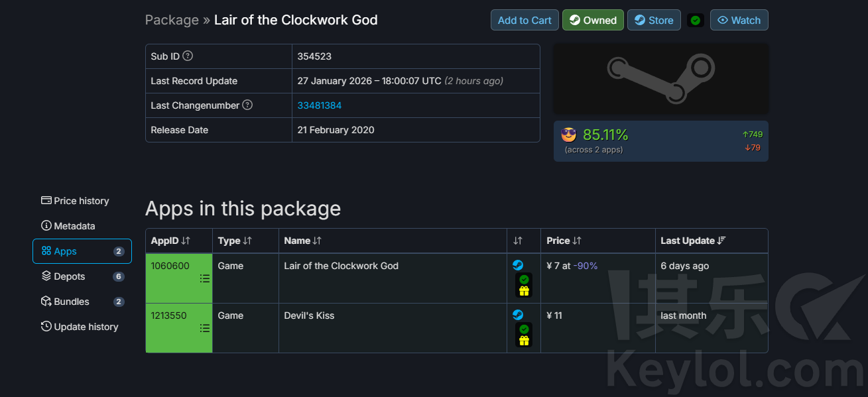This screenshot has height=397, width=868.
Task: Toggle the Watch eye button
Action: click(739, 21)
